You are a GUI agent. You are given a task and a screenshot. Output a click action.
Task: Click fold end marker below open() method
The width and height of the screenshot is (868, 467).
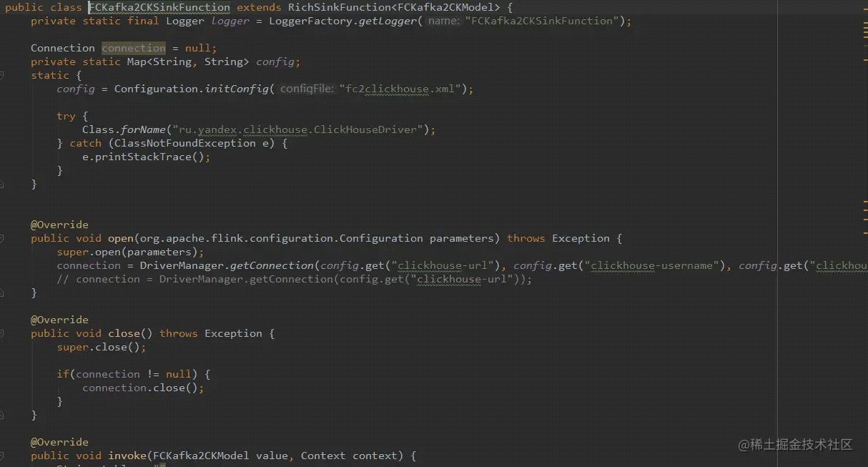(x=2, y=293)
